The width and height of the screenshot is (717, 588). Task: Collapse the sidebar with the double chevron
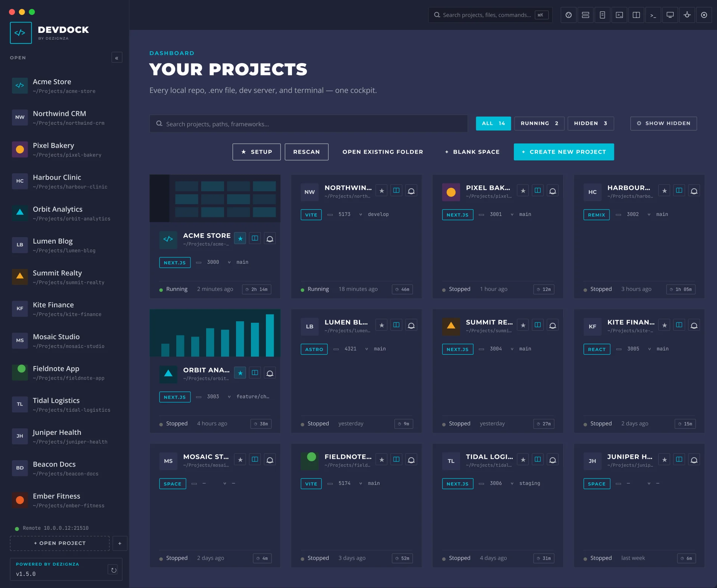tap(117, 58)
